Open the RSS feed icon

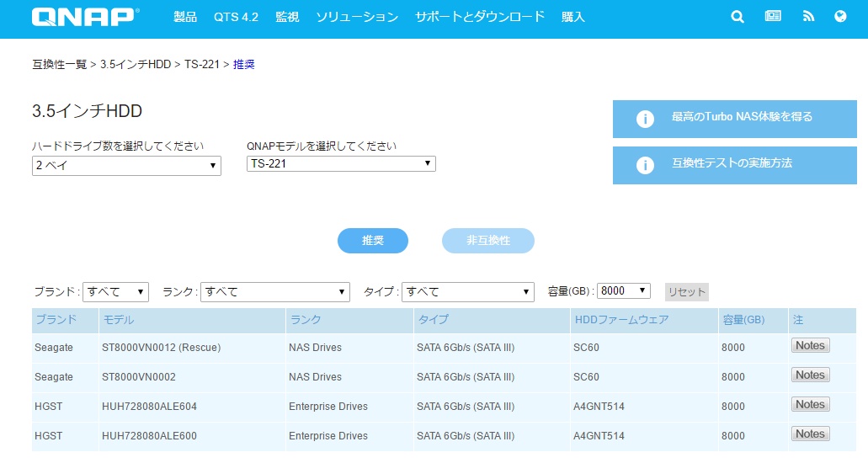coord(808,16)
